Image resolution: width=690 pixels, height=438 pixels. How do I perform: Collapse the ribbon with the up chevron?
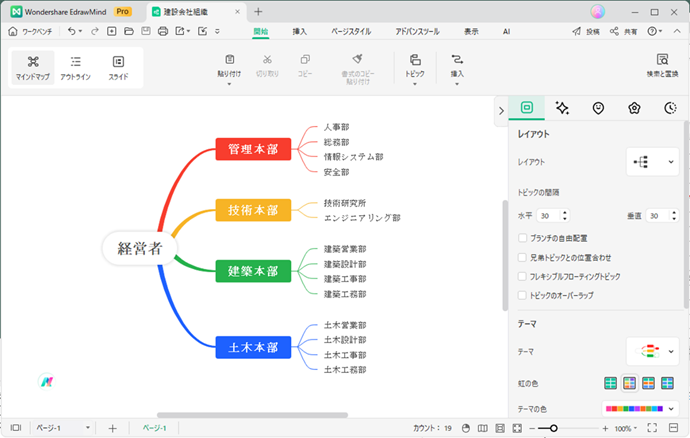(x=677, y=31)
